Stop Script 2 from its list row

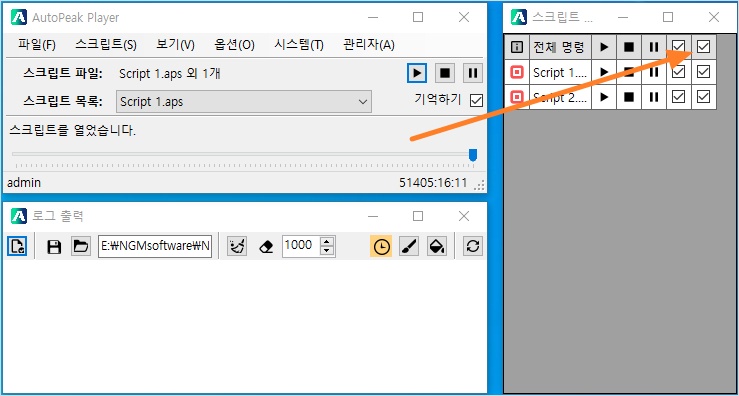point(629,97)
